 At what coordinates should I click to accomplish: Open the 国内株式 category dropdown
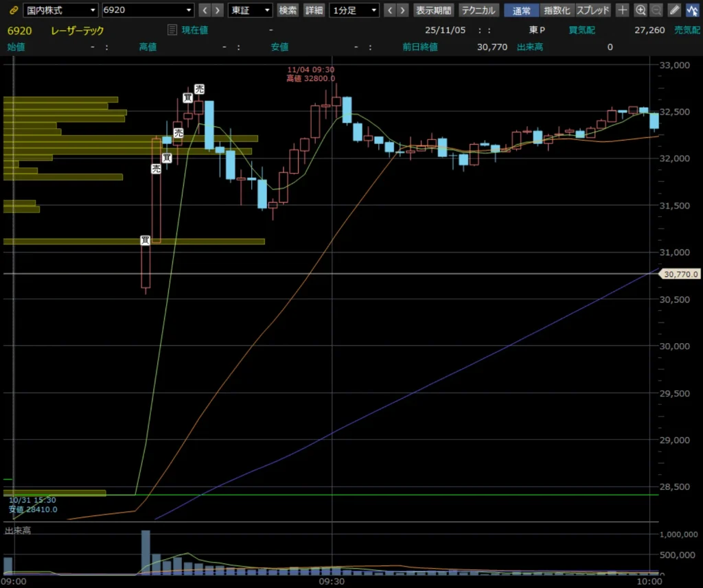[x=60, y=10]
